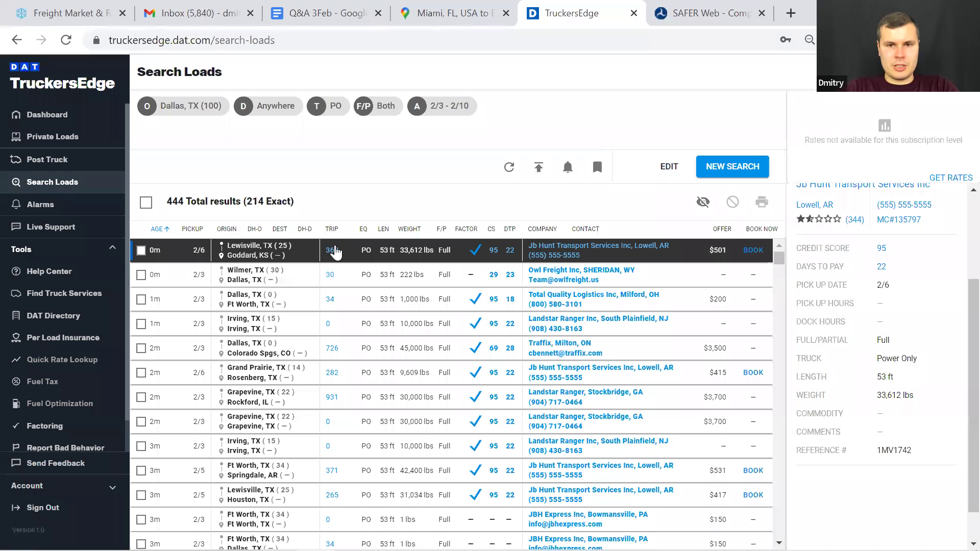Screen dimensions: 980x551
Task: Open the destination Anywhere filter chip
Action: pos(268,106)
